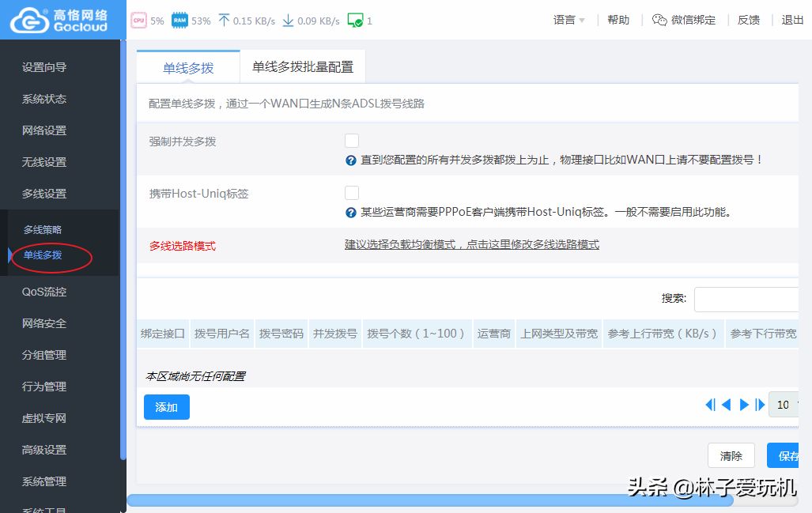812x513 pixels.
Task: Open QoS流控 in the sidebar
Action: (x=44, y=292)
